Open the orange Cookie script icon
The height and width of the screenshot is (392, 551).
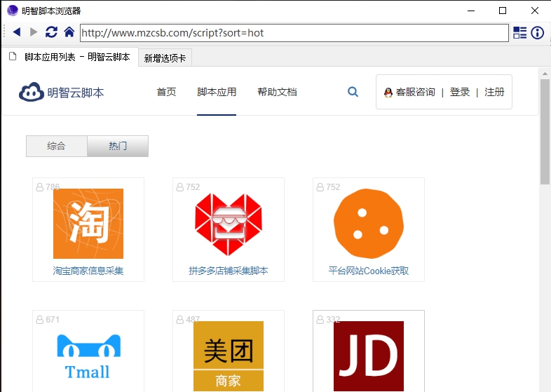coord(369,224)
